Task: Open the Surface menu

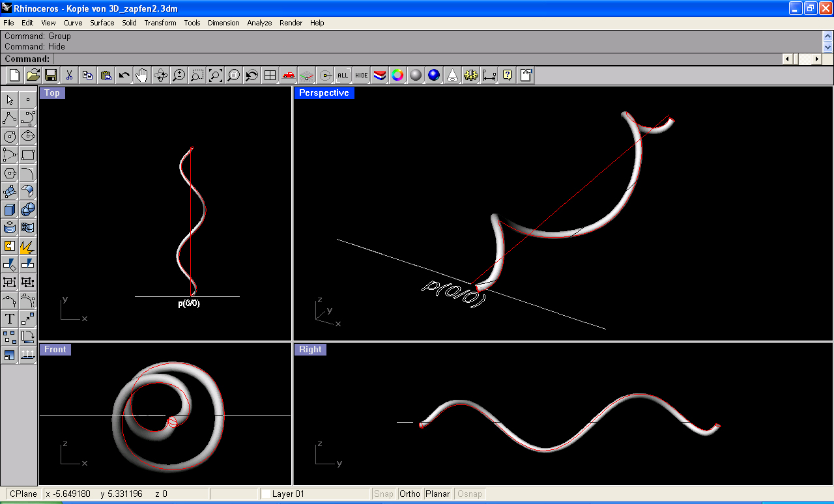Action: [102, 23]
